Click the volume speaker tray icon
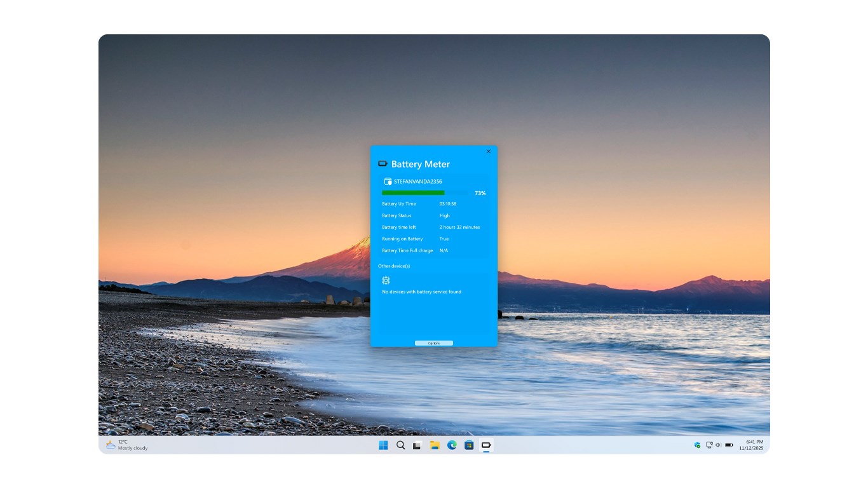This screenshot has height=488, width=868. [x=718, y=445]
